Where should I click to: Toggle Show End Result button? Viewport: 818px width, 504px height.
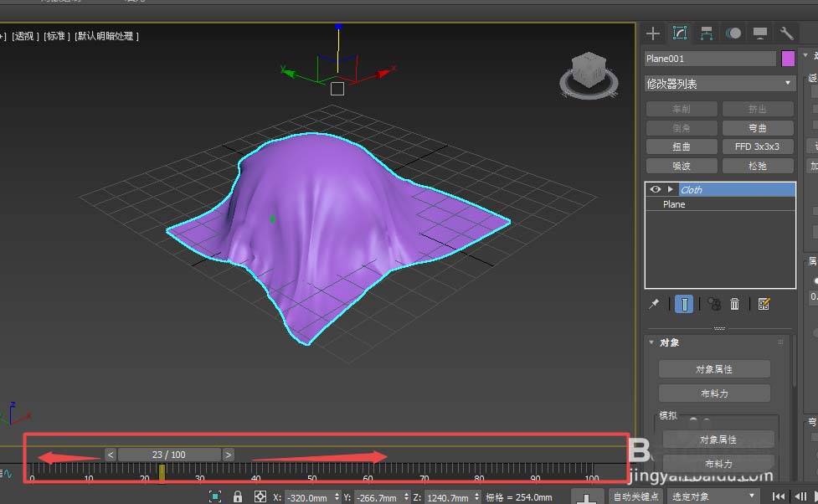(x=684, y=305)
